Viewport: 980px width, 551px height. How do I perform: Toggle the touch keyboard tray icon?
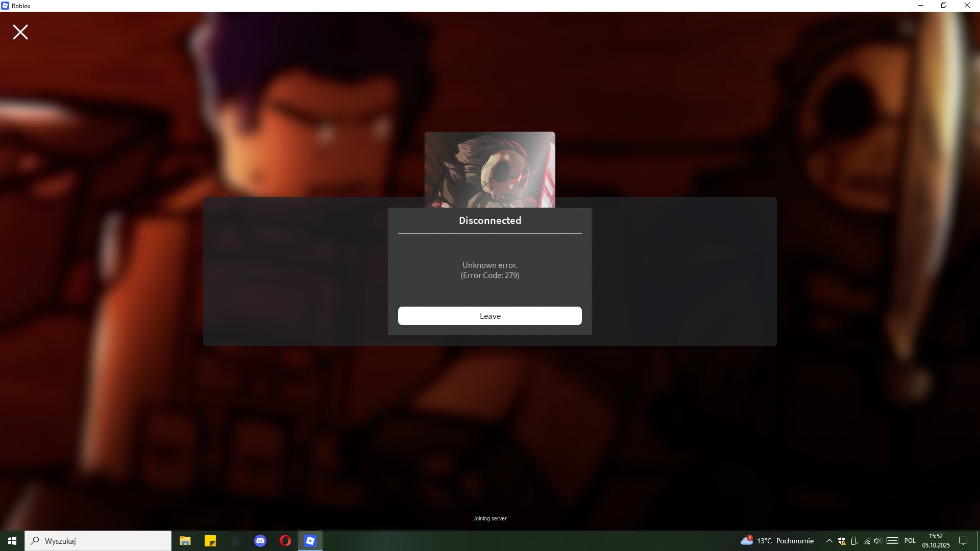click(x=892, y=541)
